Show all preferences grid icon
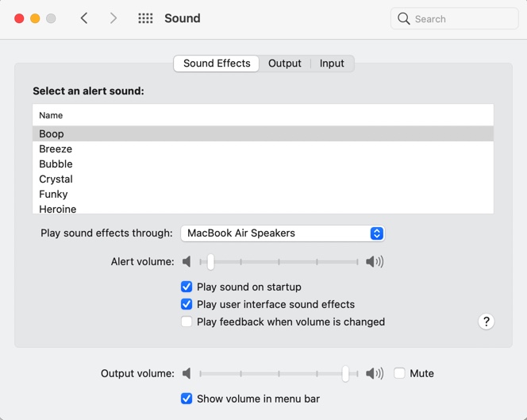 (145, 18)
